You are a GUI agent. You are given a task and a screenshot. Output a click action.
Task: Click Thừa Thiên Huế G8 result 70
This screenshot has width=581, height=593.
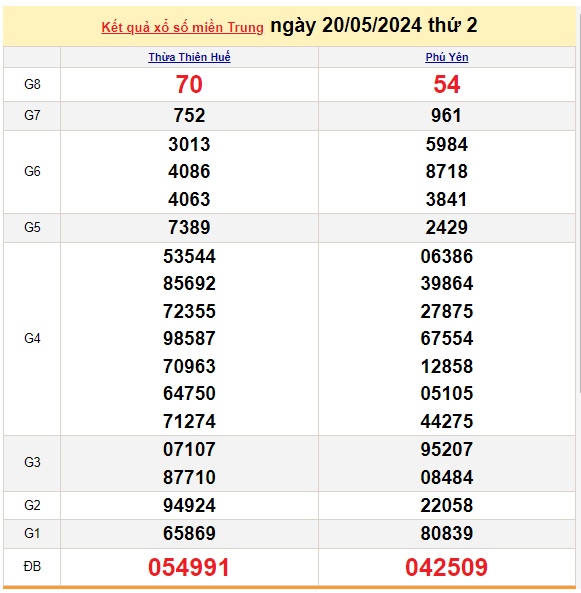pyautogui.click(x=189, y=84)
